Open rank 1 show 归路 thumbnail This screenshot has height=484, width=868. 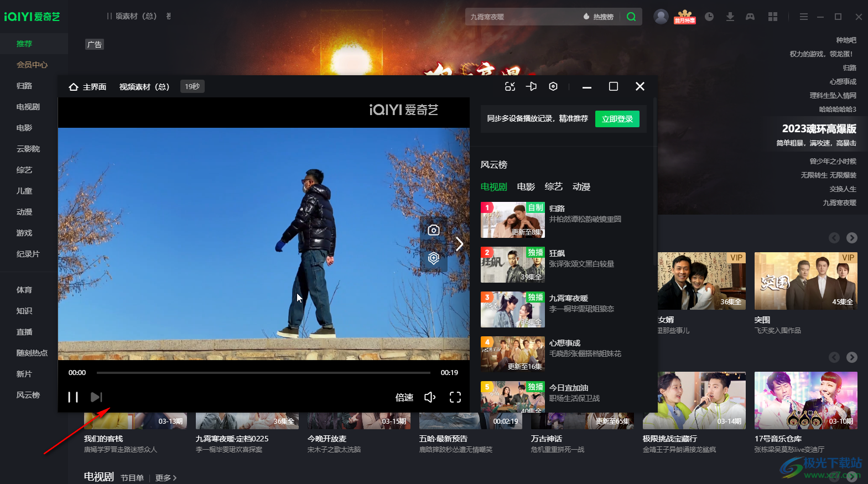pyautogui.click(x=513, y=220)
